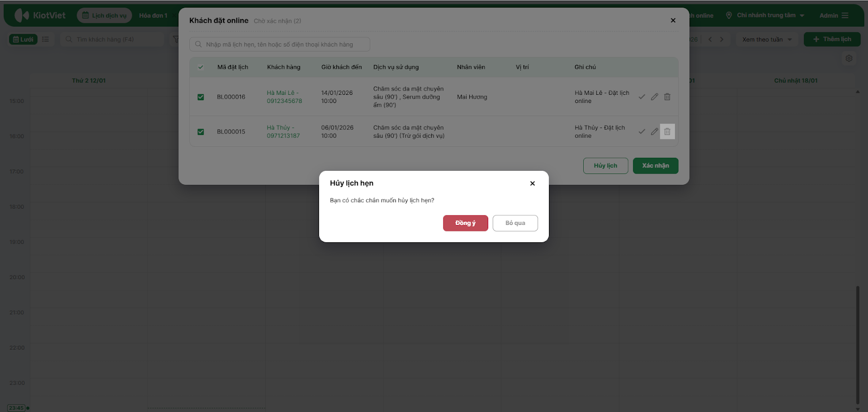Toggle the select-all checkbox in table header
Image resolution: width=868 pixels, height=412 pixels.
pos(201,67)
